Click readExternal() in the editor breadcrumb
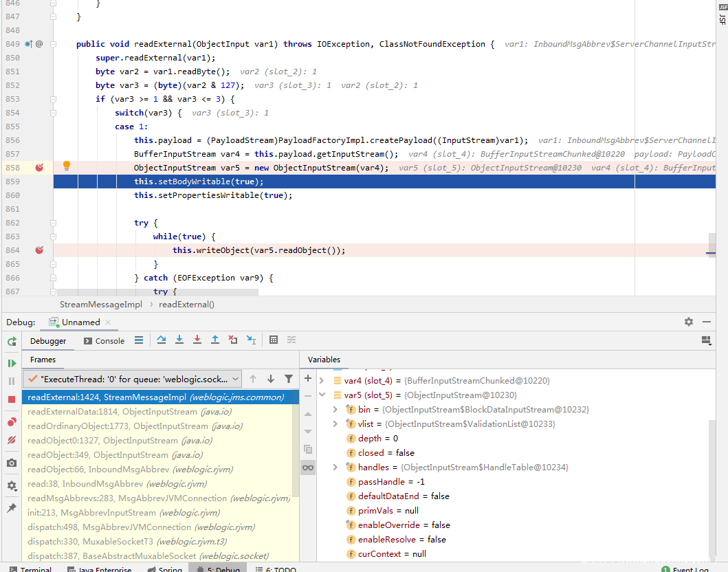Viewport: 728px width, 572px height. [186, 305]
